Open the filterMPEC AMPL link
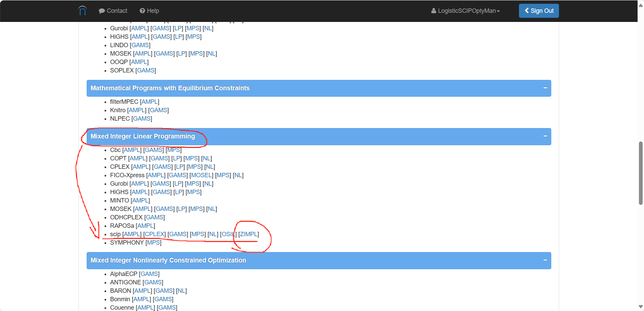The image size is (644, 311). coord(150,102)
